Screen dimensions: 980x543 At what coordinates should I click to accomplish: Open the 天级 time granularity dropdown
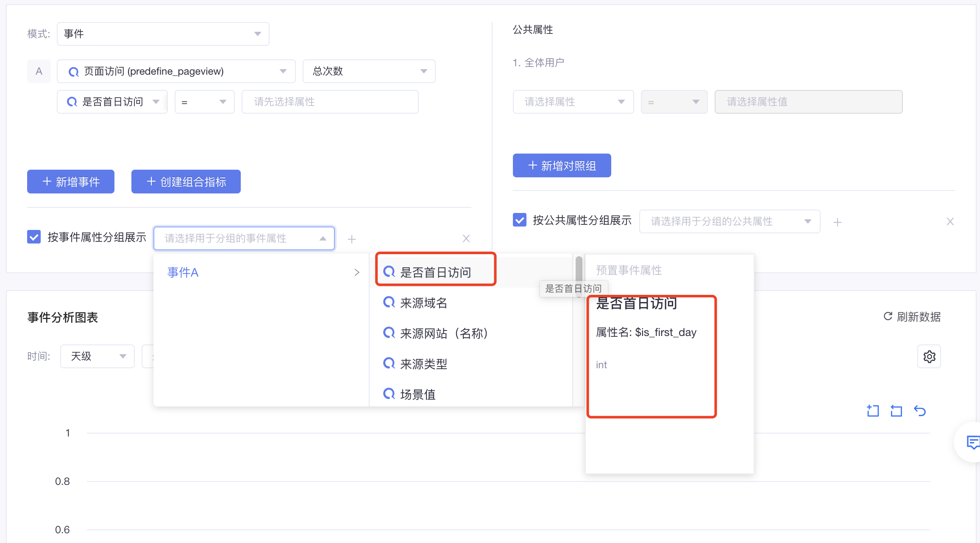tap(97, 356)
